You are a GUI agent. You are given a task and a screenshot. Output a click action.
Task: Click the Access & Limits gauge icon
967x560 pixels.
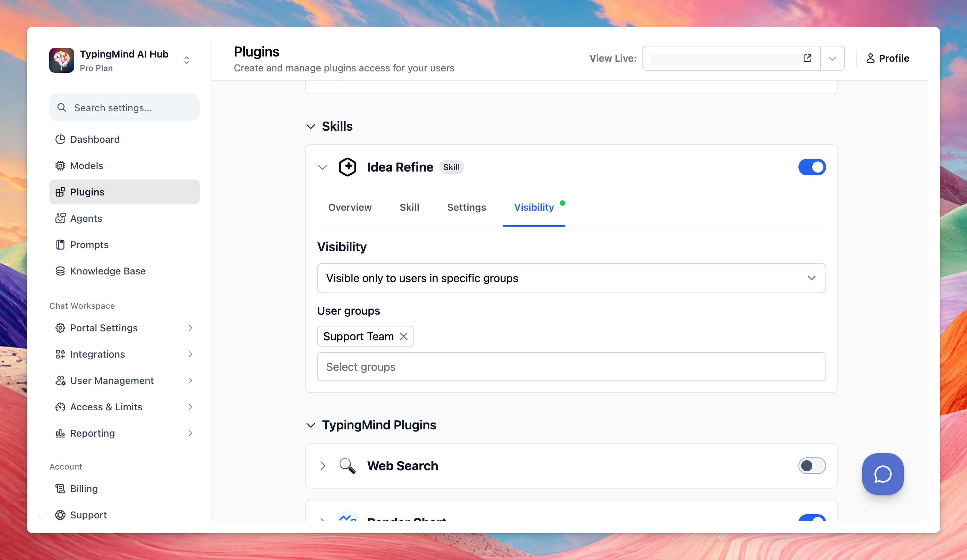(x=60, y=407)
